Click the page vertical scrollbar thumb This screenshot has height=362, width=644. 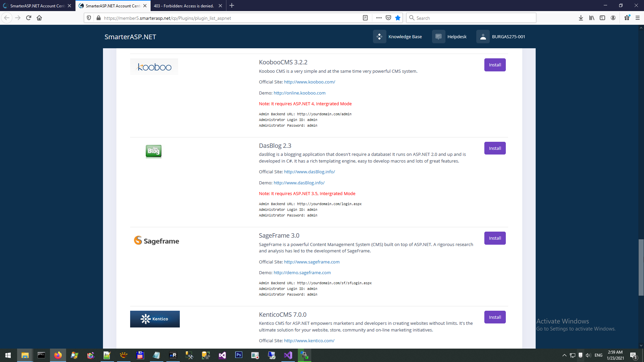(x=641, y=267)
